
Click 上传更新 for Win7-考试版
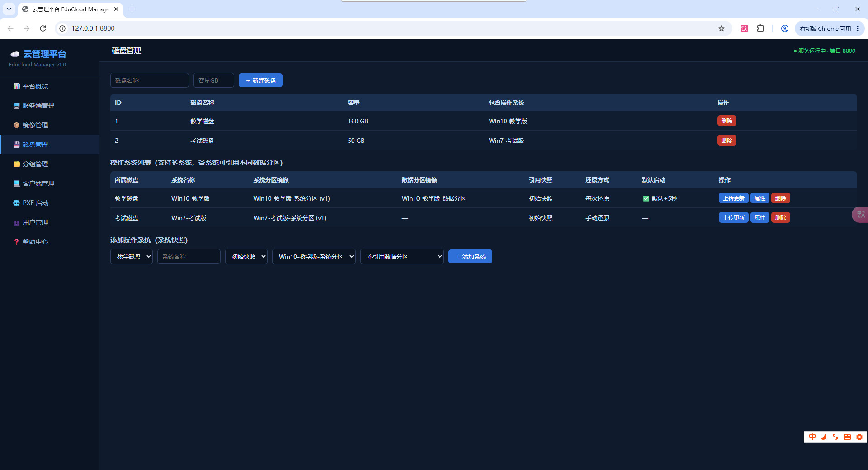coord(734,218)
